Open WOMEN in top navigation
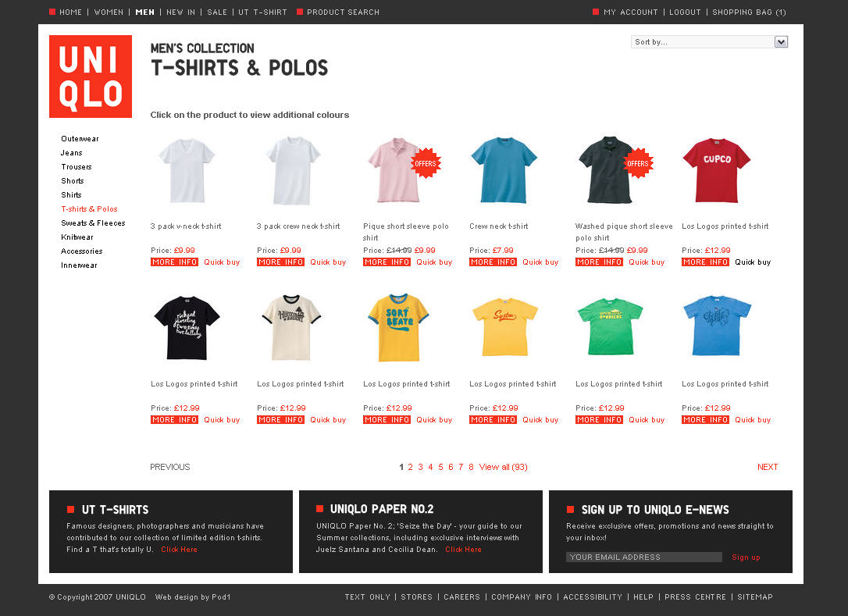 109,12
